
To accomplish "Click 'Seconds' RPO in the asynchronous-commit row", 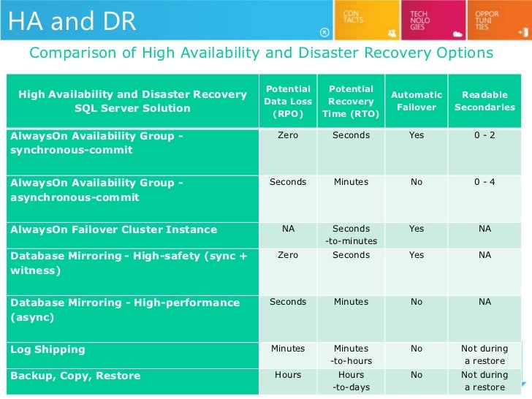I will click(288, 182).
